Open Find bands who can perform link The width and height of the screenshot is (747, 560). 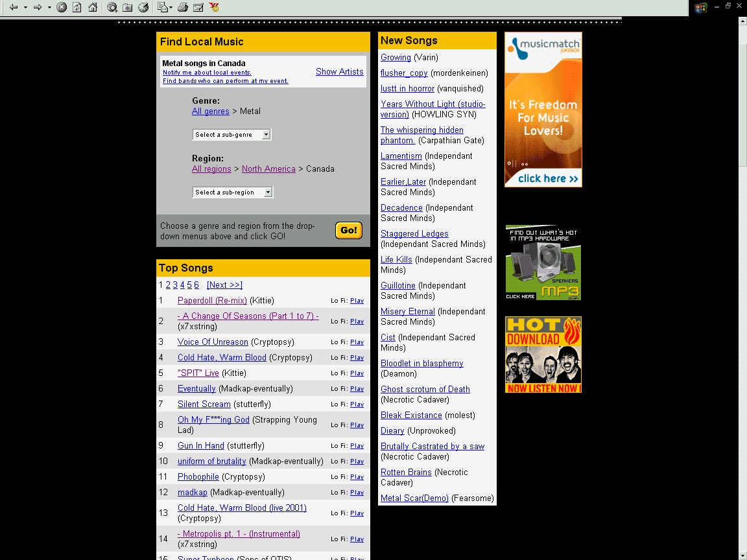(x=226, y=81)
